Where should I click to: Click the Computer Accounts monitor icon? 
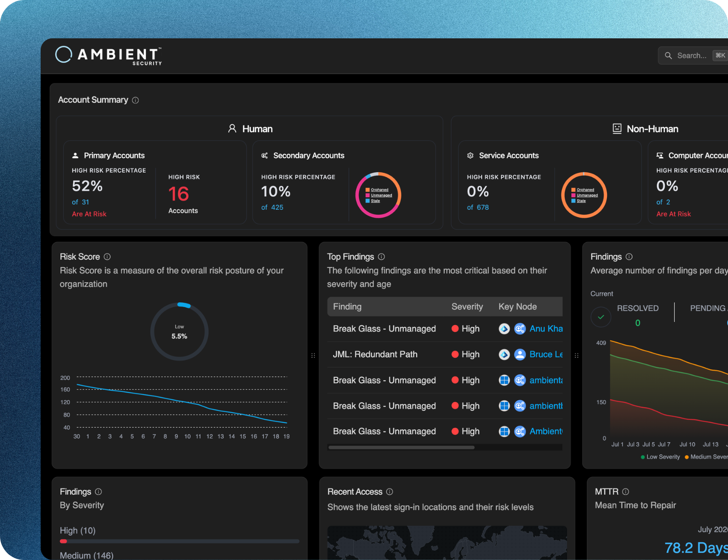(660, 156)
